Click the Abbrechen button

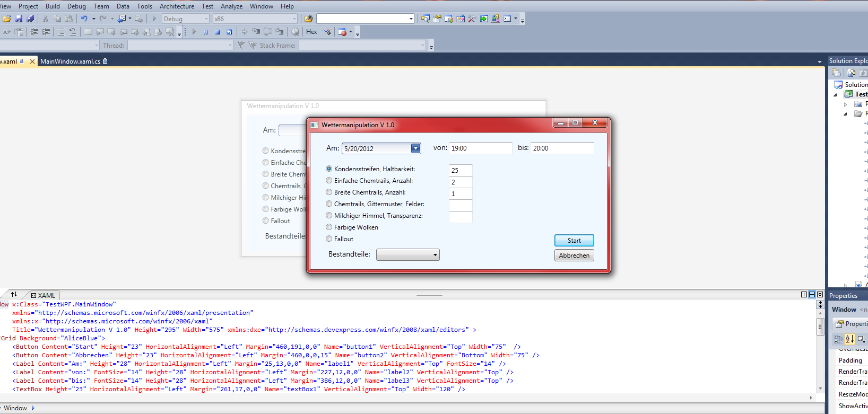point(574,256)
